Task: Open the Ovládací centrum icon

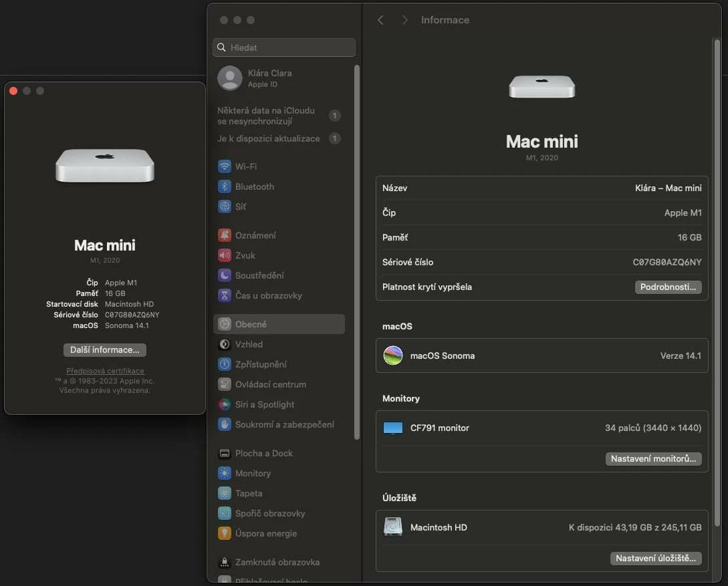Action: pyautogui.click(x=224, y=384)
